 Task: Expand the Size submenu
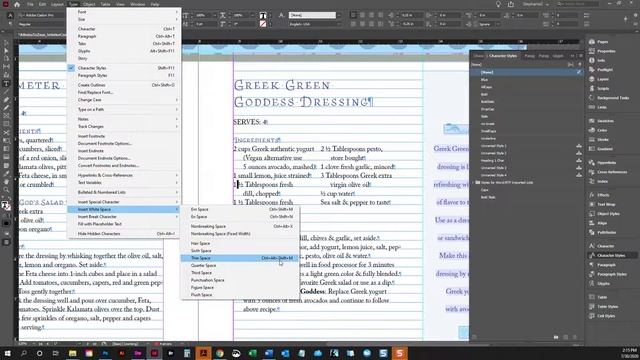pos(124,20)
